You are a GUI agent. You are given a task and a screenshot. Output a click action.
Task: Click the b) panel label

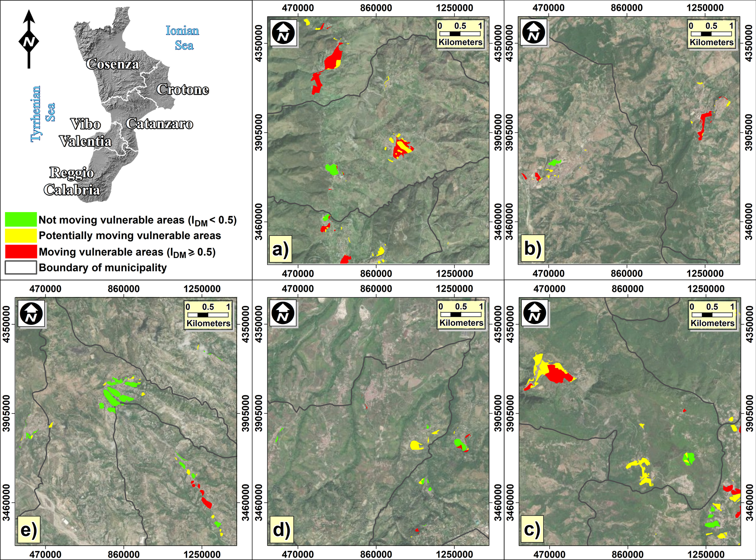tap(533, 249)
